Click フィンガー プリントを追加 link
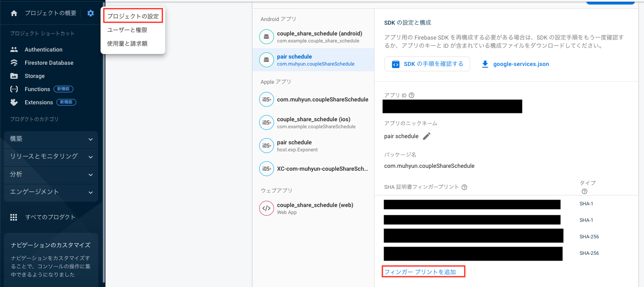Viewport: 644px width, 287px height. pos(420,272)
